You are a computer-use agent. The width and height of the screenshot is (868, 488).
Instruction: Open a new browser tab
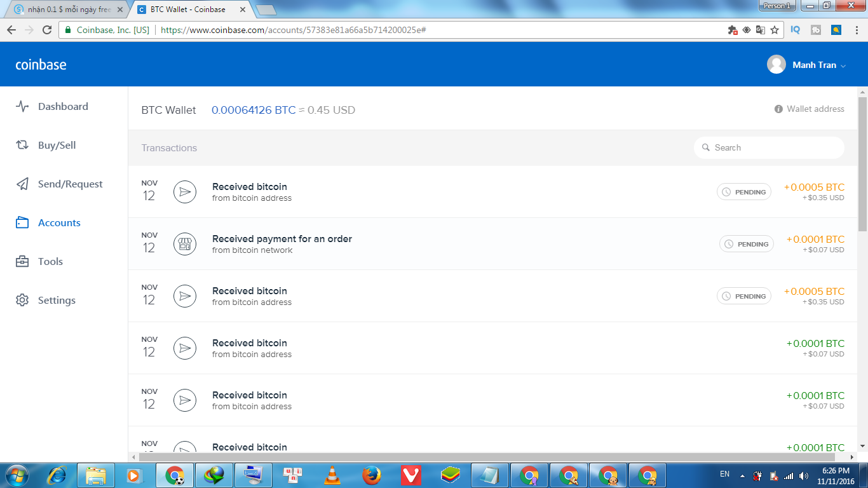(x=266, y=10)
